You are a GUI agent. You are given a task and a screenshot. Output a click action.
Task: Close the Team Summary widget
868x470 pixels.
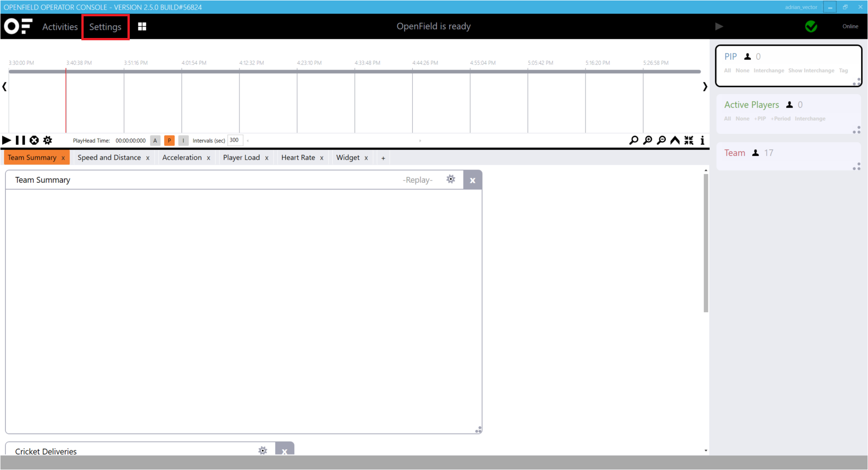click(472, 180)
